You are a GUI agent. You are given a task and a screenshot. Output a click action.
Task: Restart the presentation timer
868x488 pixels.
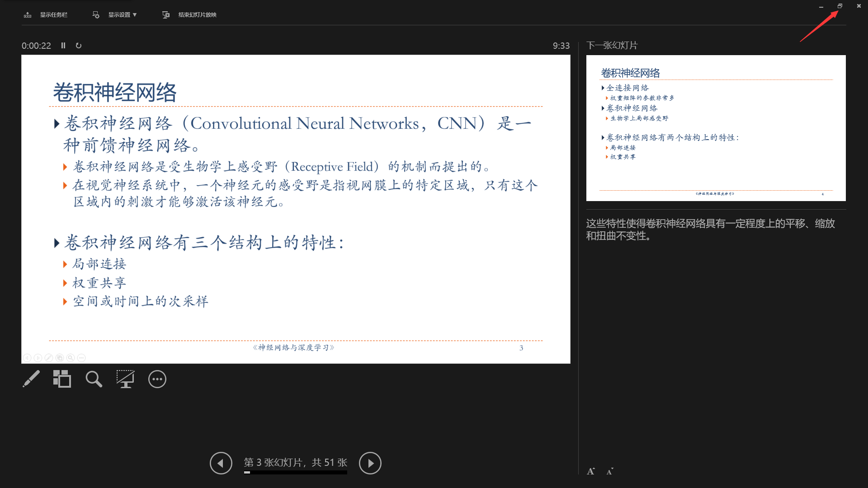(78, 45)
